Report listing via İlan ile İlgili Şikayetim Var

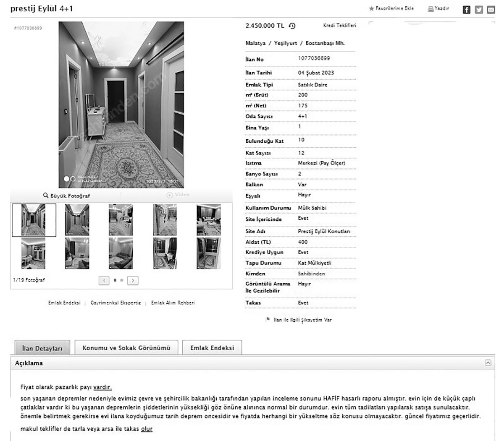(x=302, y=320)
